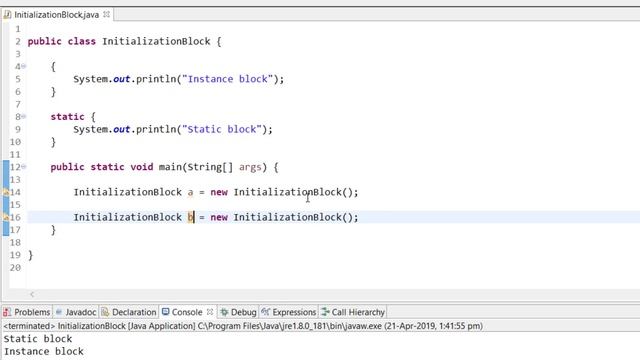
Task: Click the Call Hierarchy tab icon
Action: [x=325, y=312]
